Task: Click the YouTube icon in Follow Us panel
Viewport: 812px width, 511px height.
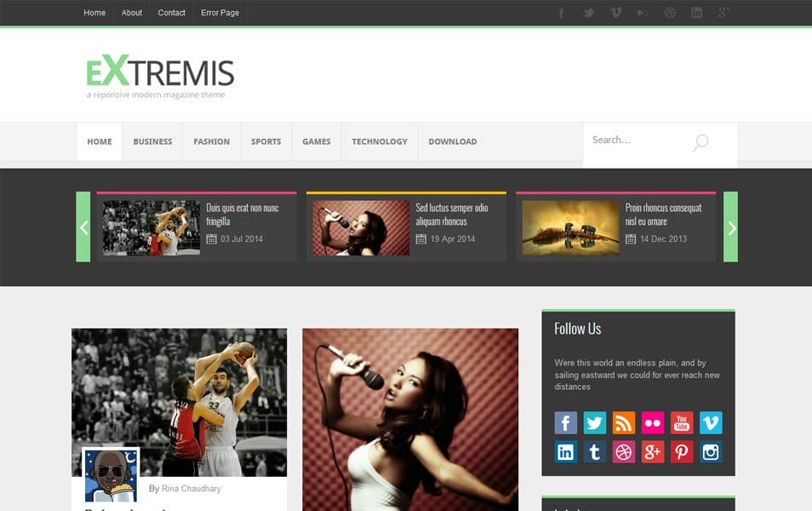Action: (681, 422)
